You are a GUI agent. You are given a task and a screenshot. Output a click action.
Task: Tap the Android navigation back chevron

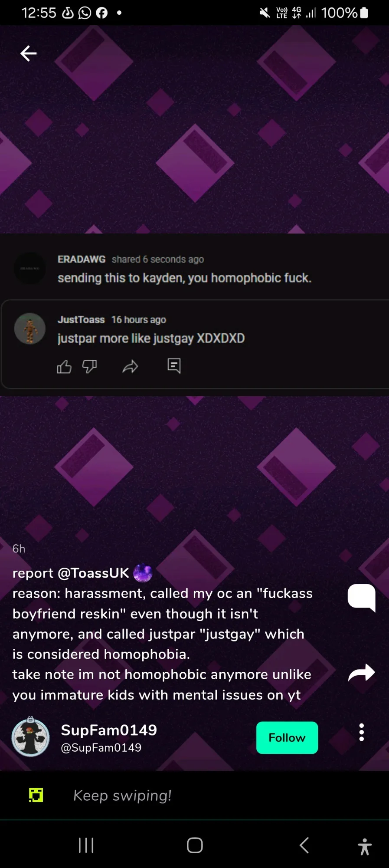[304, 845]
